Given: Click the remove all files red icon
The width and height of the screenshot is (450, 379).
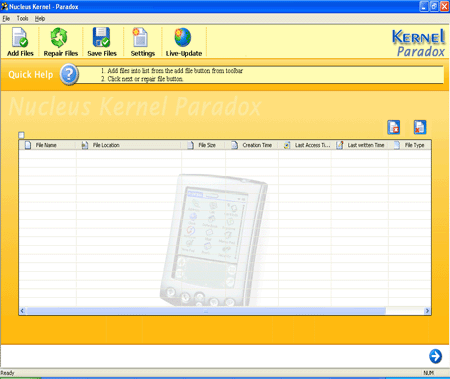Looking at the screenshot, I should point(420,127).
